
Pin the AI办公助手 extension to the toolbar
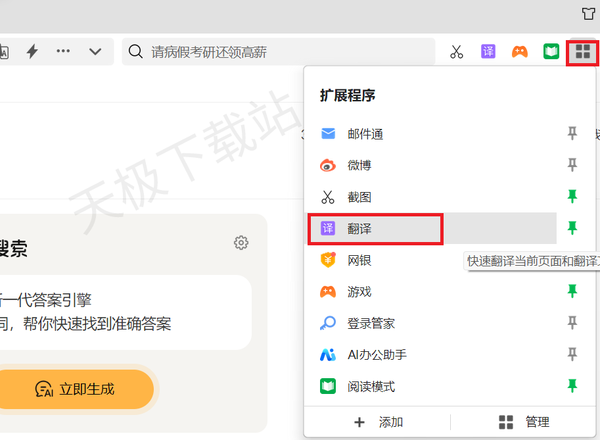click(x=572, y=354)
